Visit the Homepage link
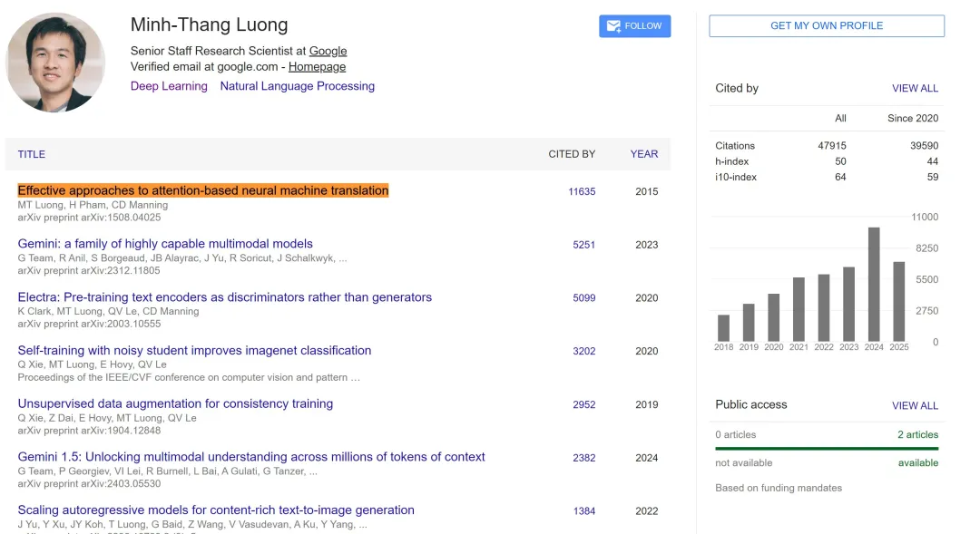This screenshot has height=534, width=980. tap(317, 67)
